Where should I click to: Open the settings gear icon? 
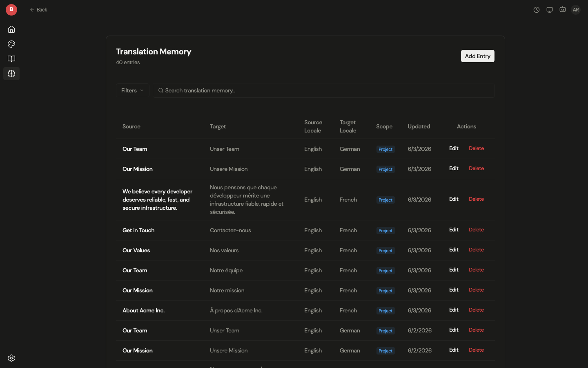click(x=11, y=358)
